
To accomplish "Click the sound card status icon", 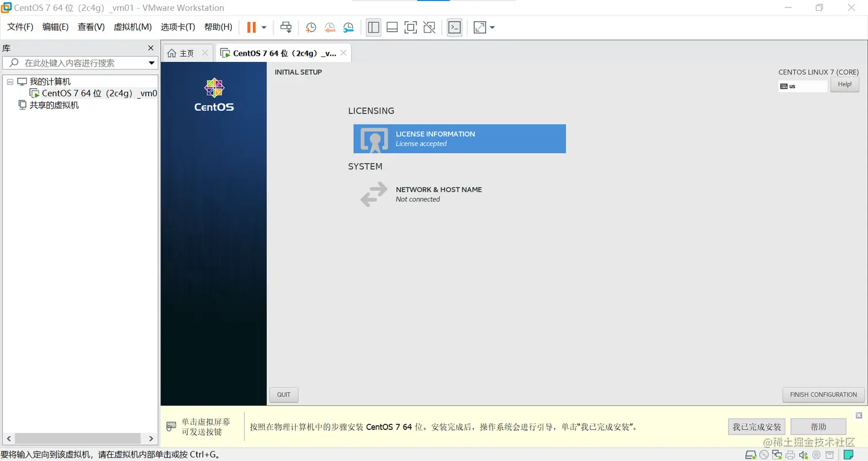I will [x=803, y=455].
